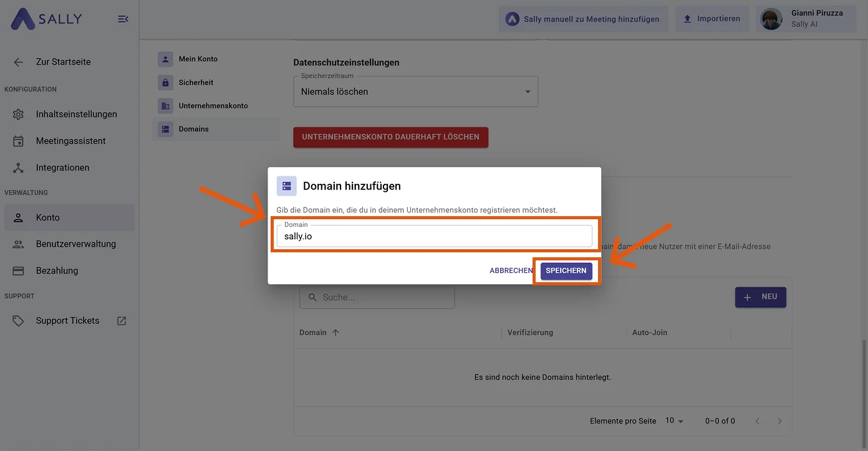Click the sort arrow next to Domain column
The height and width of the screenshot is (451, 868).
335,333
